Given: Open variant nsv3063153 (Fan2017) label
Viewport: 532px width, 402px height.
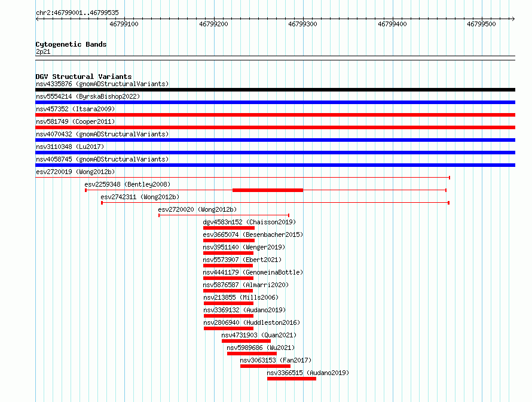Looking at the screenshot, I should coord(275,360).
